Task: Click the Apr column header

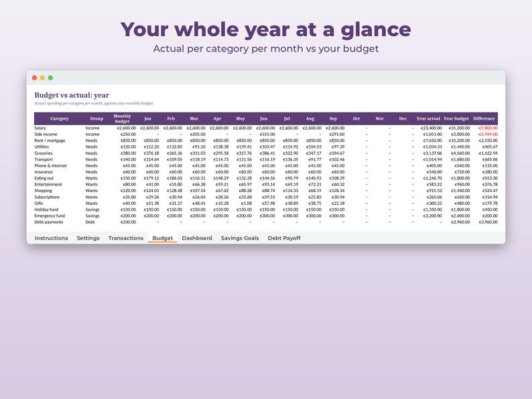Action: pyautogui.click(x=217, y=118)
